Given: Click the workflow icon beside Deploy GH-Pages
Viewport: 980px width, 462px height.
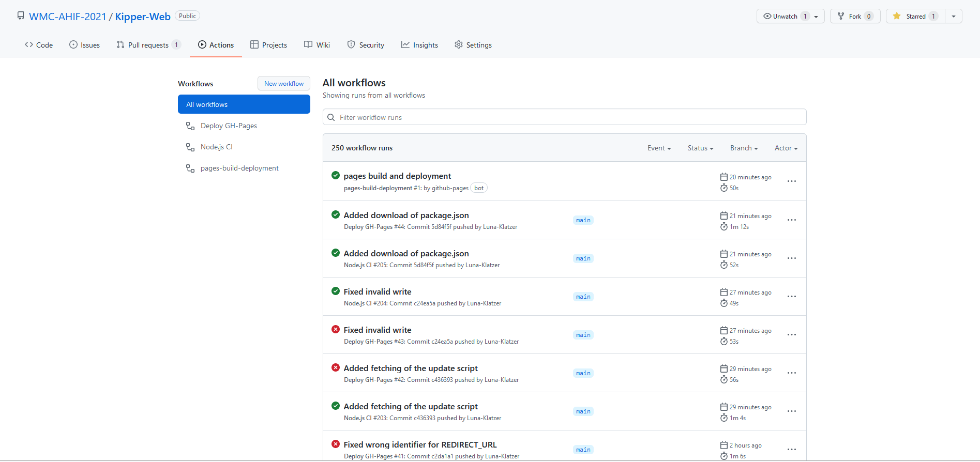Looking at the screenshot, I should [190, 126].
